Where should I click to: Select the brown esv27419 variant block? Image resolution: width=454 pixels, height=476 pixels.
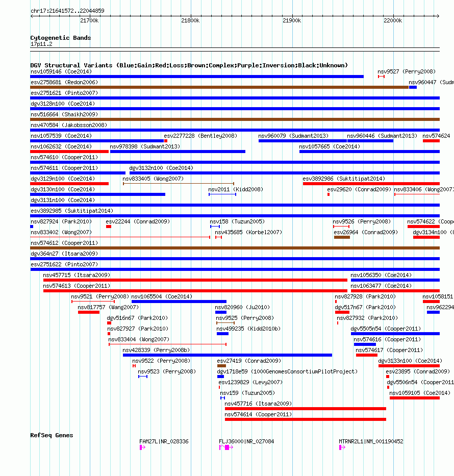tap(221, 366)
